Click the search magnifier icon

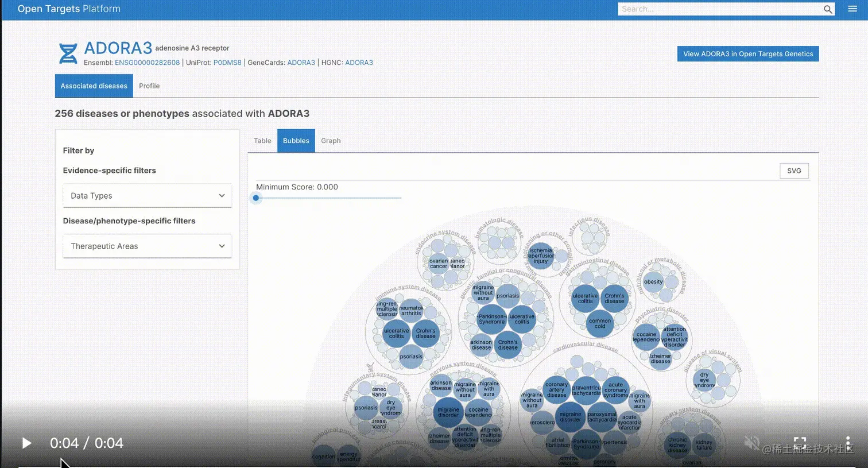[828, 9]
